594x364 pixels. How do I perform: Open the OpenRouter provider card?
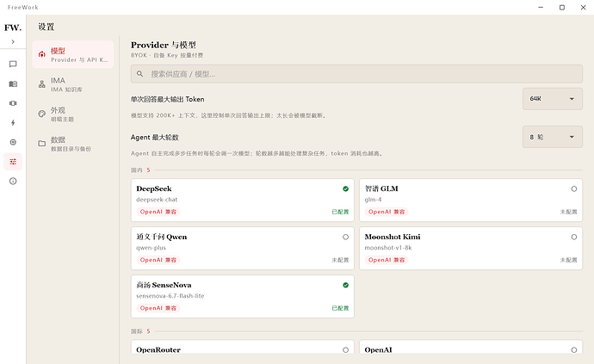click(x=243, y=347)
